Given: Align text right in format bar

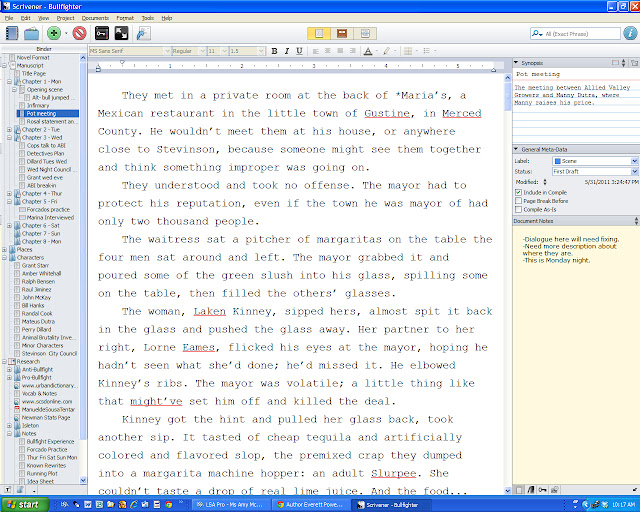Looking at the screenshot, I should [353, 51].
